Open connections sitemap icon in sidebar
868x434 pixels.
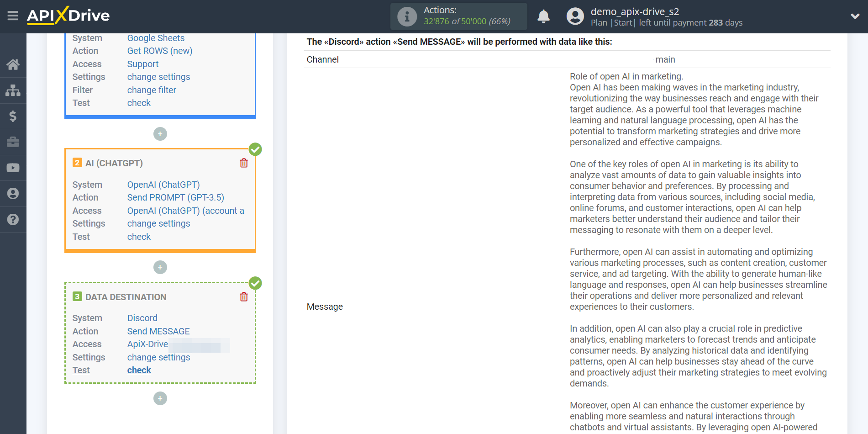point(13,90)
